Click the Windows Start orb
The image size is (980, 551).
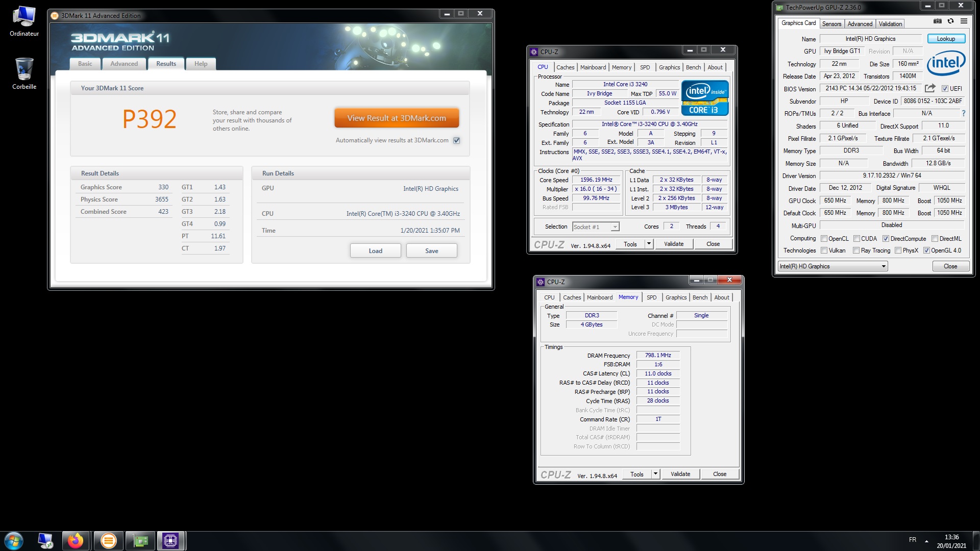point(14,540)
